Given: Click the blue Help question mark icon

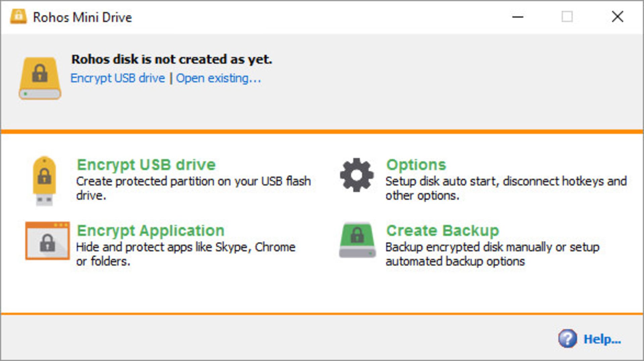Looking at the screenshot, I should (x=567, y=339).
